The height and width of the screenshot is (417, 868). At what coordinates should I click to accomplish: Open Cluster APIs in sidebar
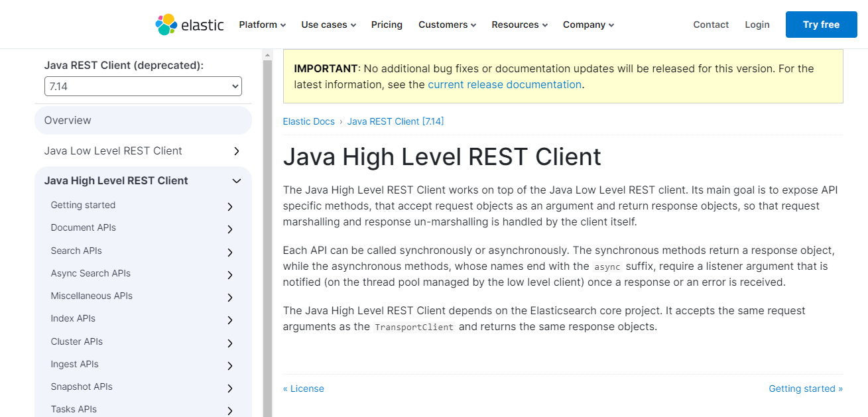tap(77, 341)
